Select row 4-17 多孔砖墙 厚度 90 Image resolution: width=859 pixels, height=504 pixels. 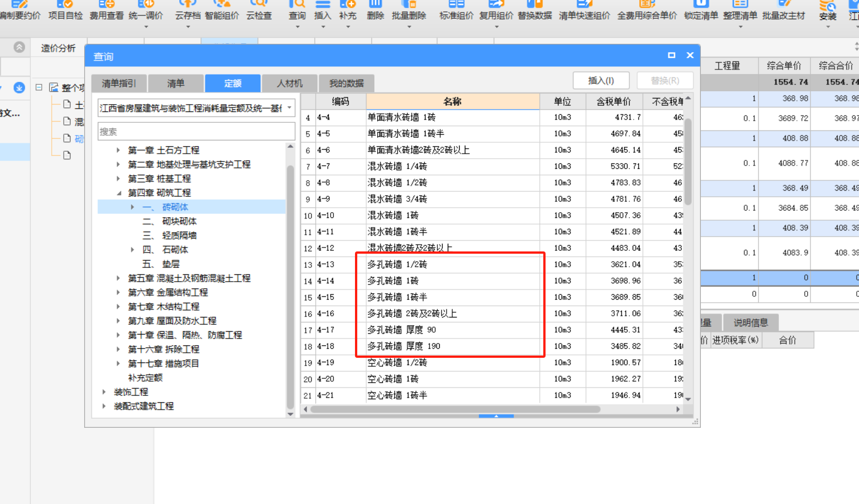[492, 330]
